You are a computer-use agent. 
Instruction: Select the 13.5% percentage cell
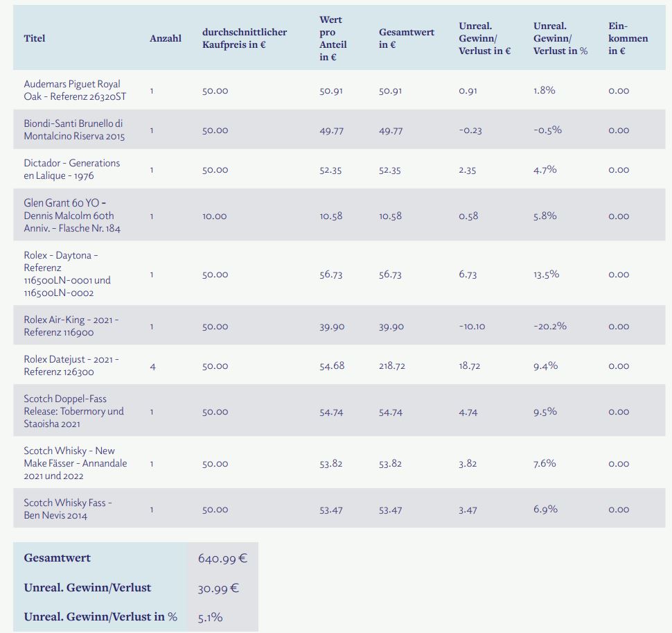coord(546,274)
